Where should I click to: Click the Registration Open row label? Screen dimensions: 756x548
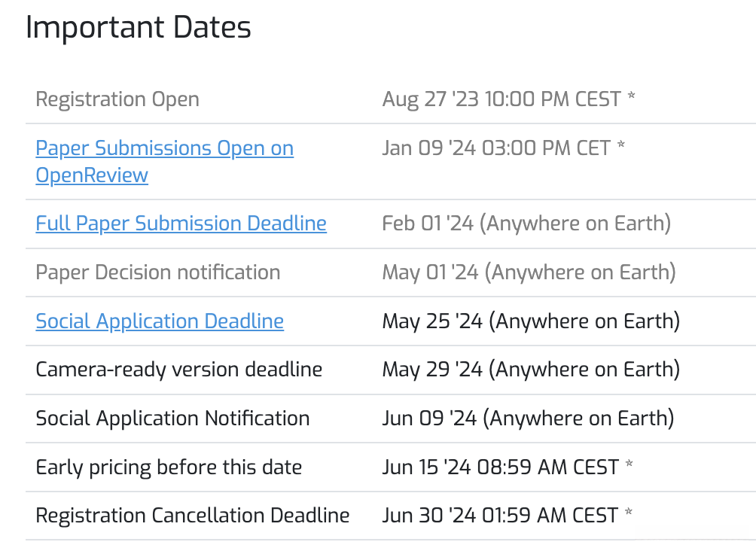click(x=117, y=99)
